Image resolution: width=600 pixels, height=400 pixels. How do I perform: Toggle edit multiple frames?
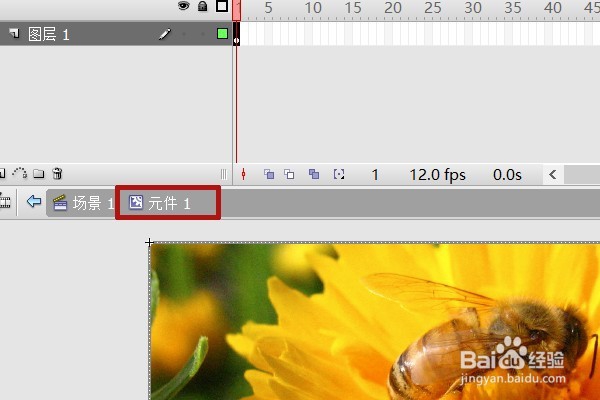tap(314, 174)
